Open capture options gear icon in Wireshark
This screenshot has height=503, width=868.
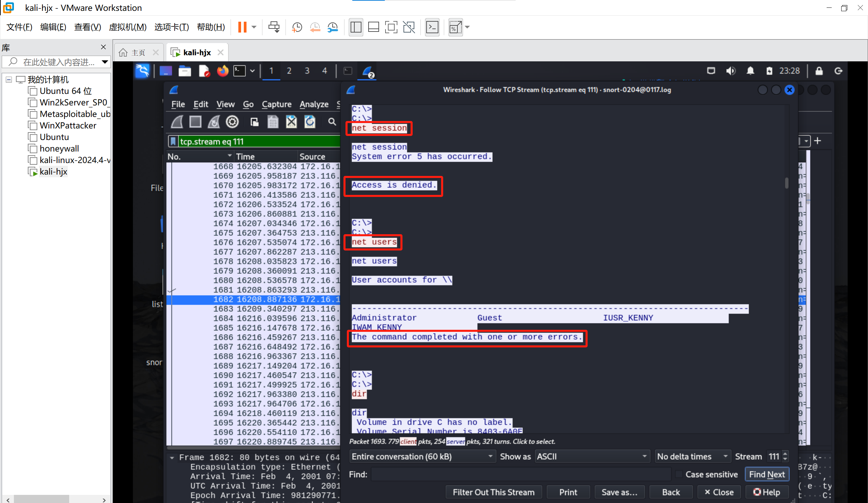pyautogui.click(x=232, y=122)
